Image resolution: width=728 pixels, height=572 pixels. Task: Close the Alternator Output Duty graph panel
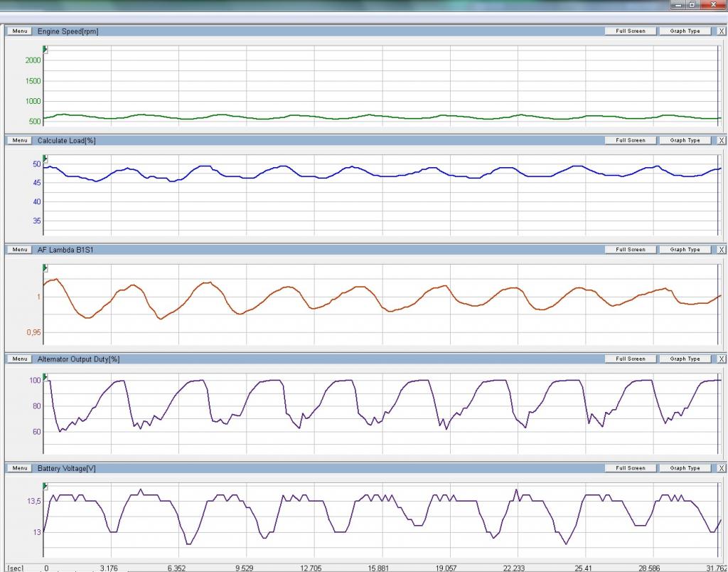pos(721,359)
